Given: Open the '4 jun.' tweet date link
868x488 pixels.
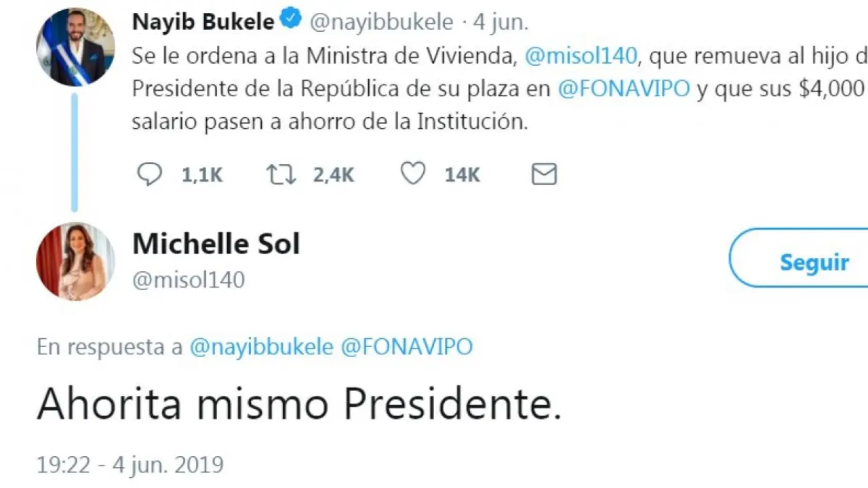Looking at the screenshot, I should (500, 22).
